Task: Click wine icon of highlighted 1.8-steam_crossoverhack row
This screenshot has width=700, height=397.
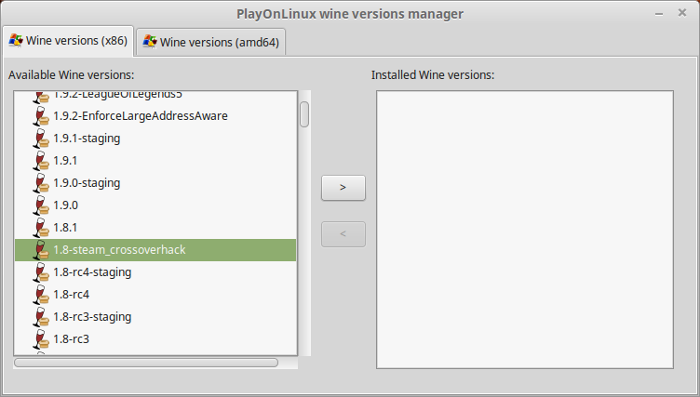Action: pos(41,250)
